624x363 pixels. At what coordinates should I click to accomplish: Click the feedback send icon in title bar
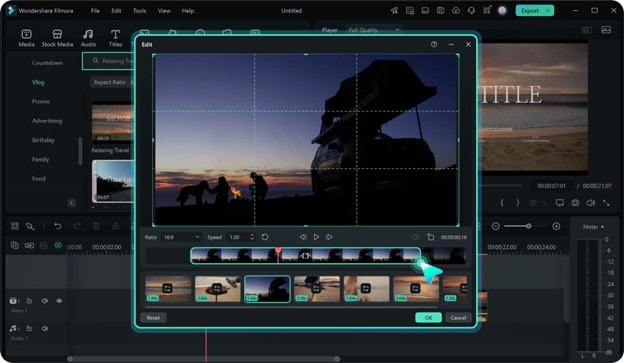pyautogui.click(x=394, y=11)
